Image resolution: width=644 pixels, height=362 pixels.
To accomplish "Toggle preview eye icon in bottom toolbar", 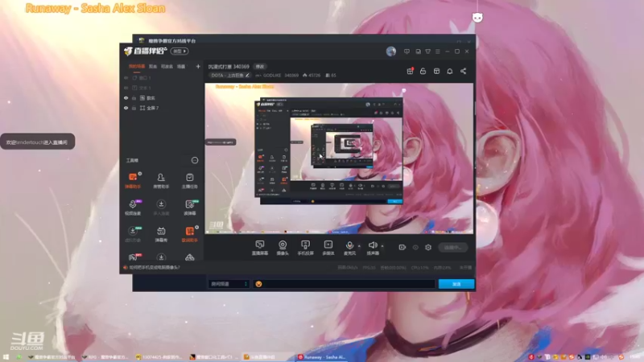I will click(x=415, y=248).
